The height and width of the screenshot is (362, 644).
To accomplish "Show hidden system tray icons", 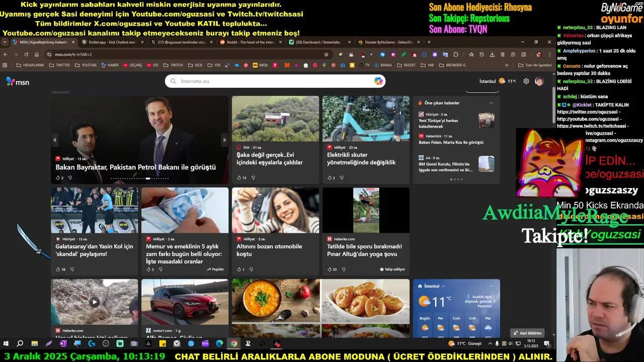I will pyautogui.click(x=490, y=344).
